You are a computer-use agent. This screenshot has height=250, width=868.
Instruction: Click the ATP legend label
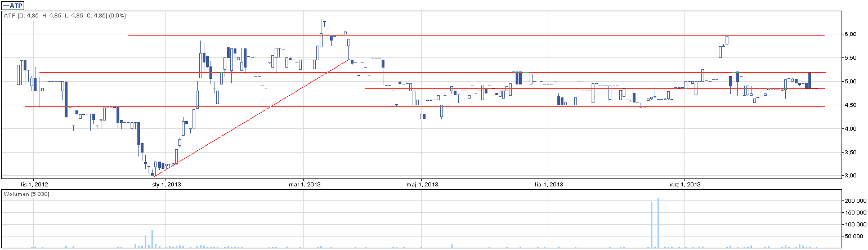click(x=13, y=5)
